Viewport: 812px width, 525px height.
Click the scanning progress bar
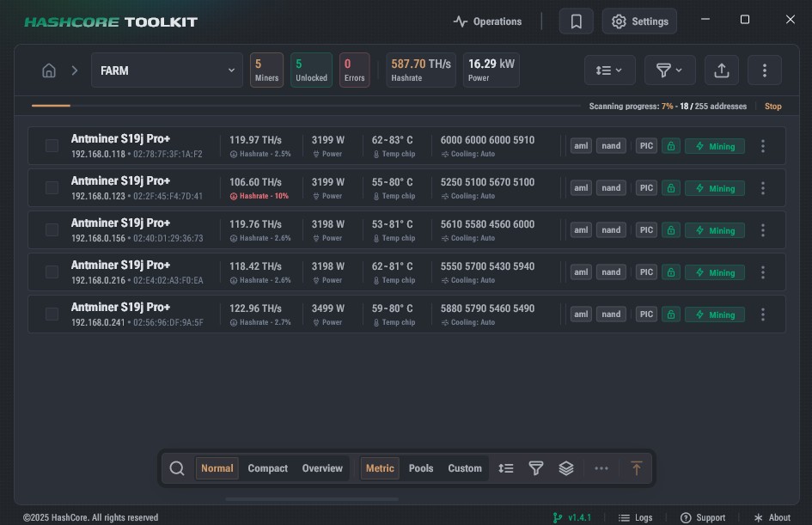click(305, 106)
